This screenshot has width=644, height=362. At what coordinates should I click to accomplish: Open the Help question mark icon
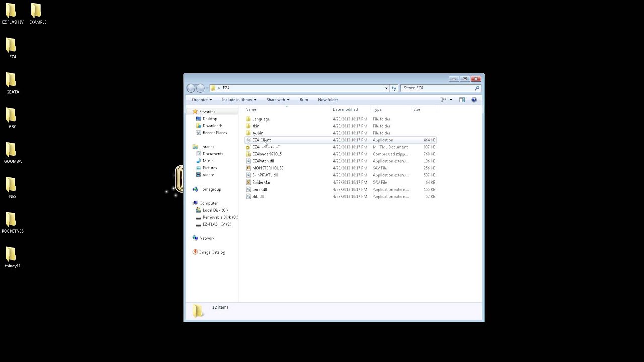point(474,100)
